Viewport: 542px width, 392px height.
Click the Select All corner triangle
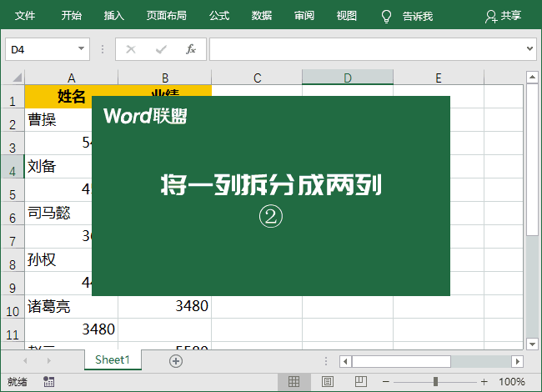(x=18, y=78)
